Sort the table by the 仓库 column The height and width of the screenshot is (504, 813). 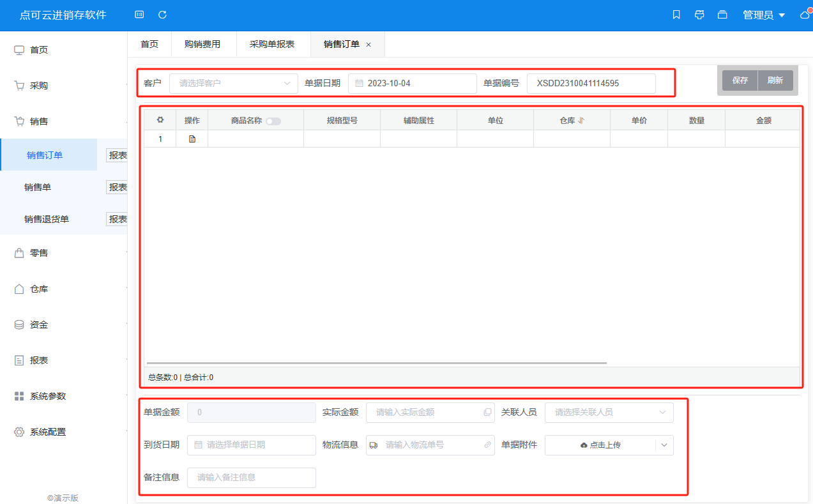[x=581, y=120]
